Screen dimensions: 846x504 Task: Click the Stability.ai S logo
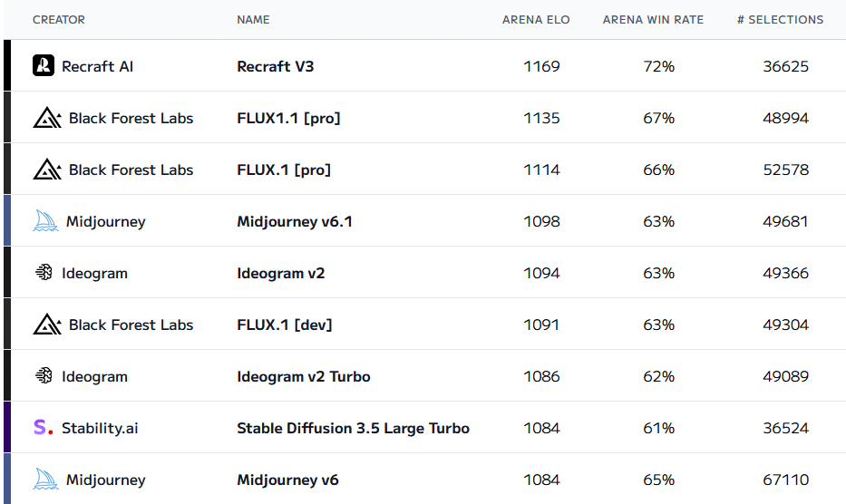[x=44, y=427]
